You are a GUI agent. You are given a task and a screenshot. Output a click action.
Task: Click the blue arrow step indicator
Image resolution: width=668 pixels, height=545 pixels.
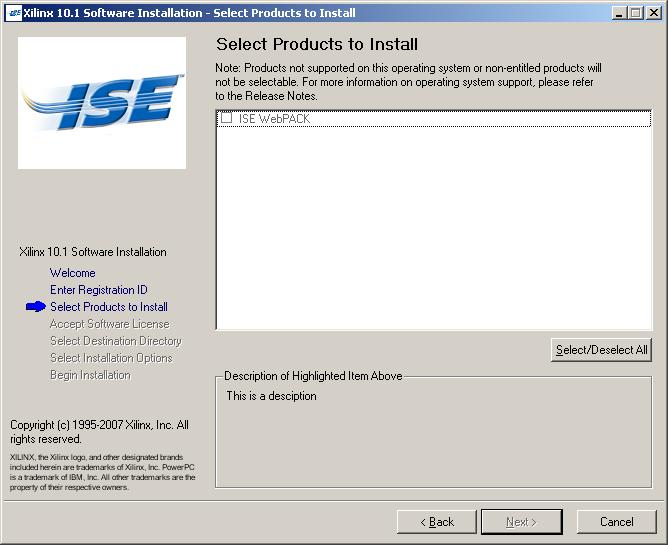36,306
